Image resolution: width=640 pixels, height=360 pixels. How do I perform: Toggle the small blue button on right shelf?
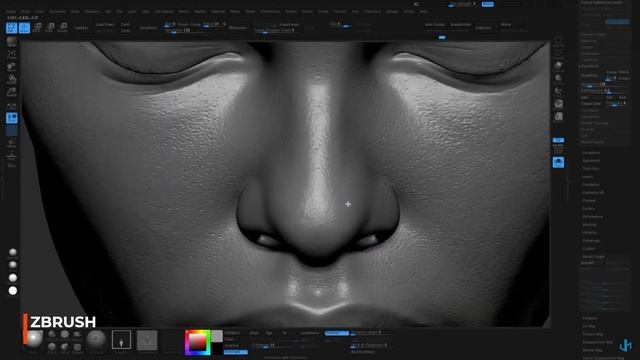click(x=558, y=140)
